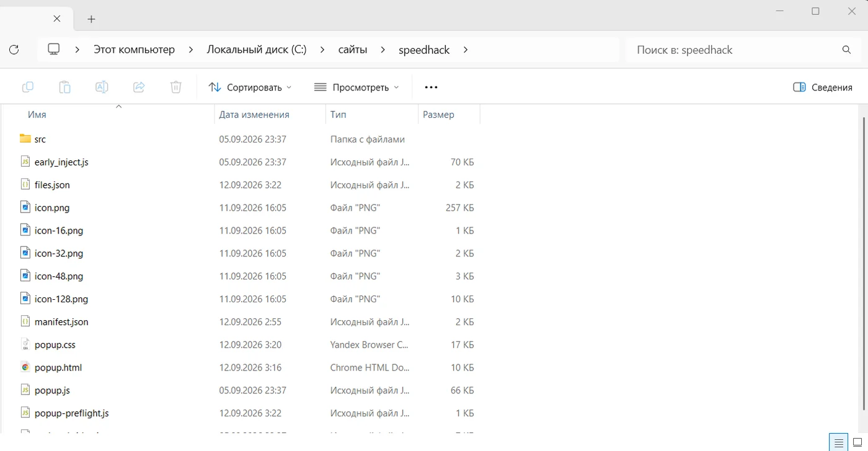
Task: Expand the chevron after speedhack
Action: [x=466, y=50]
